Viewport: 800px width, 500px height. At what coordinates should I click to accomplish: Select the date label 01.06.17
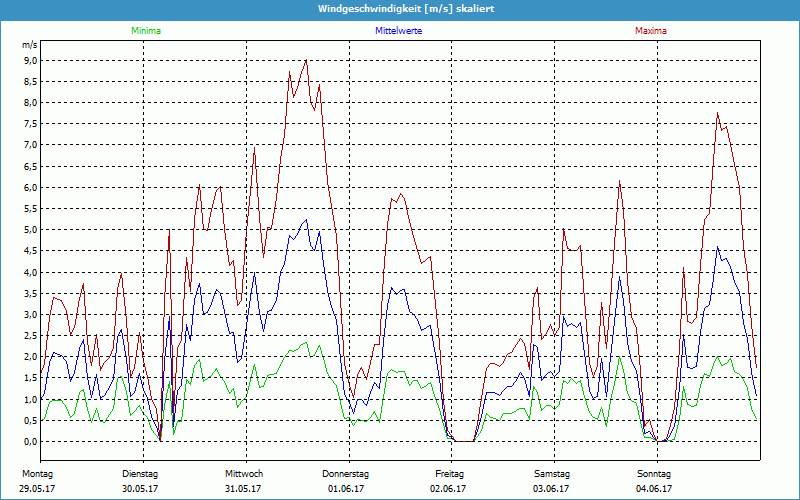346,489
